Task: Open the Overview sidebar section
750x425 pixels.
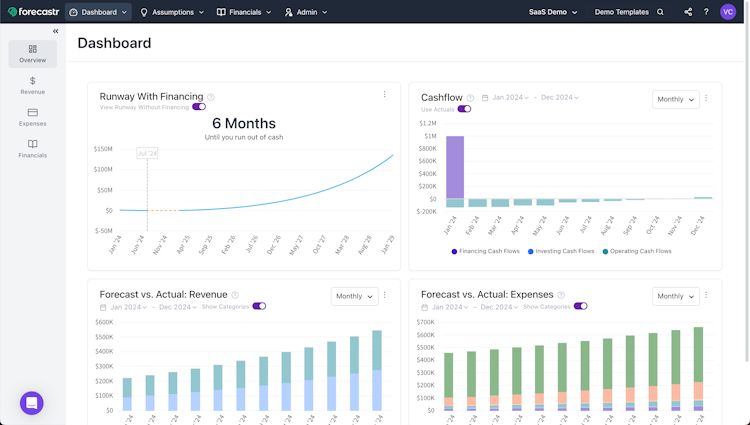Action: 33,54
